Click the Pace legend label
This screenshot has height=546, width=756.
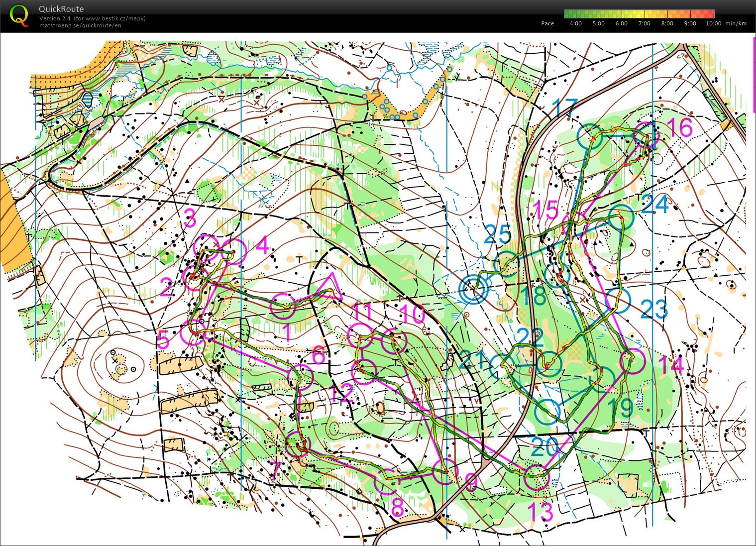tap(547, 23)
